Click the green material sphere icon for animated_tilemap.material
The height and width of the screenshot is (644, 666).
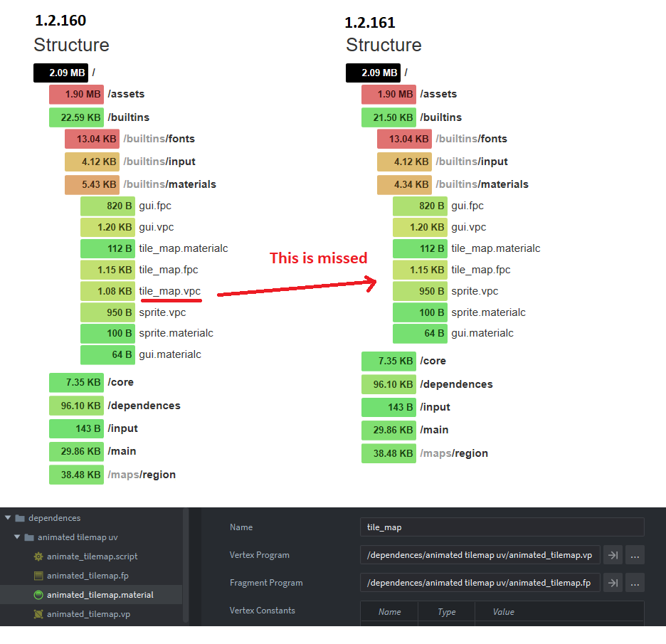coord(37,594)
